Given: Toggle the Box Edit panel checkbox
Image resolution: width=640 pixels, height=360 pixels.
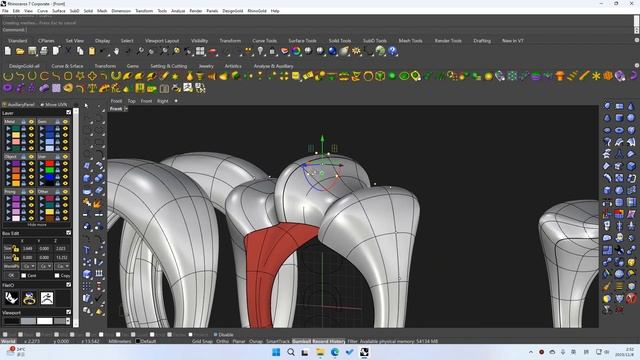Looking at the screenshot, I should click(x=69, y=233).
